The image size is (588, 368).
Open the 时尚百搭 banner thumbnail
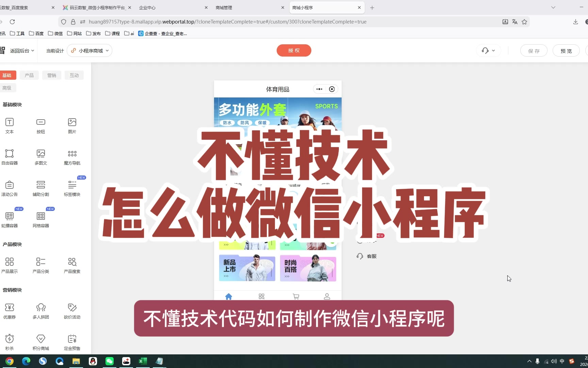click(308, 268)
